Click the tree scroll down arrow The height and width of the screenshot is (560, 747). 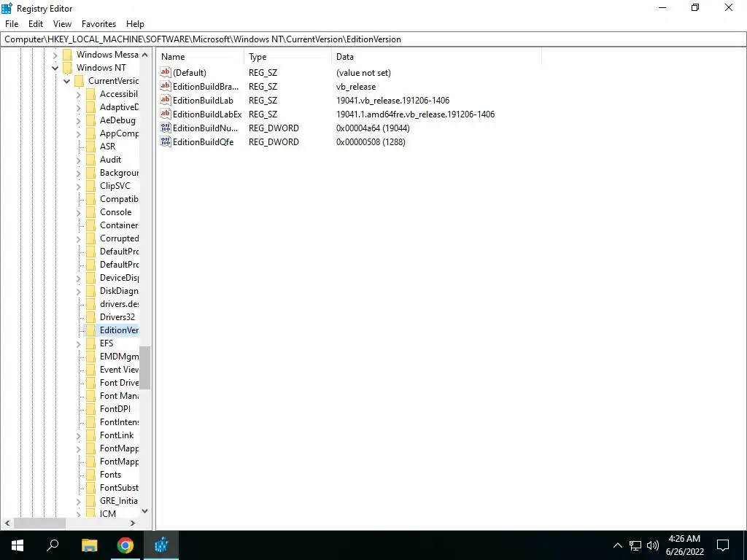click(x=145, y=511)
